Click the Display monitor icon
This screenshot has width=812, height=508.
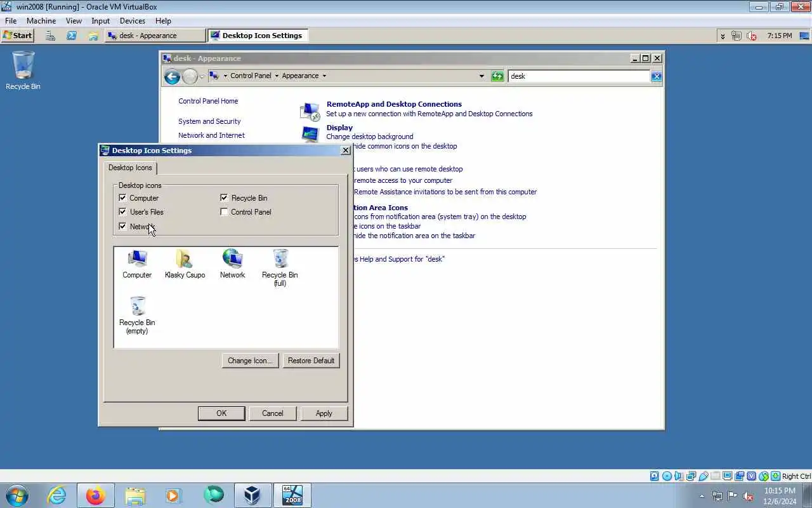310,134
